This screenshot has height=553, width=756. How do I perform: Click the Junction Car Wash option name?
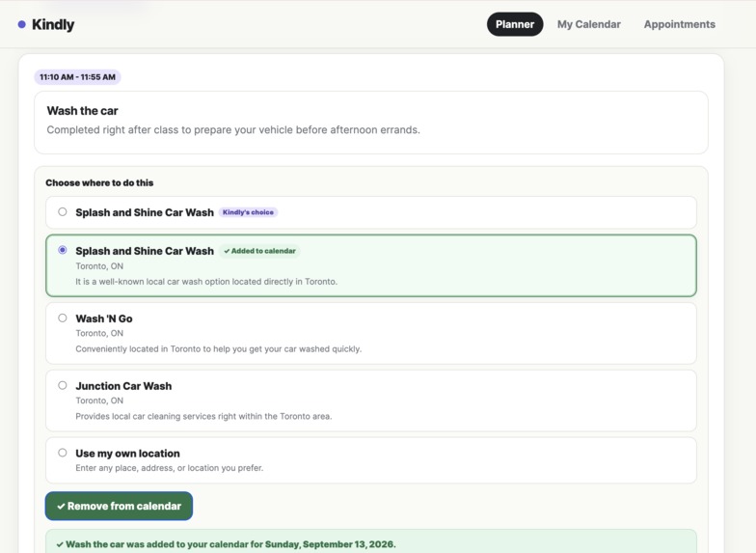click(123, 386)
